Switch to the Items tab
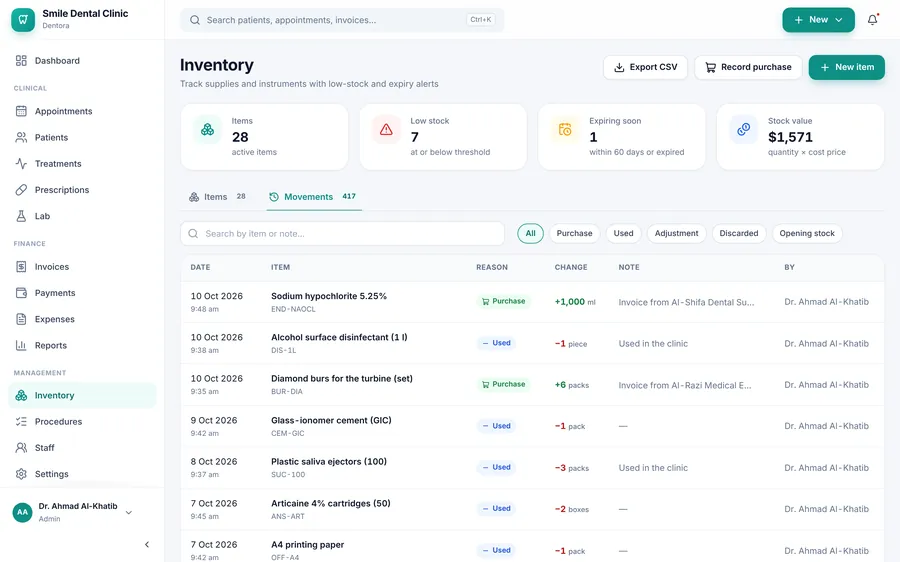Screen dimensions: 900x562 217,197
